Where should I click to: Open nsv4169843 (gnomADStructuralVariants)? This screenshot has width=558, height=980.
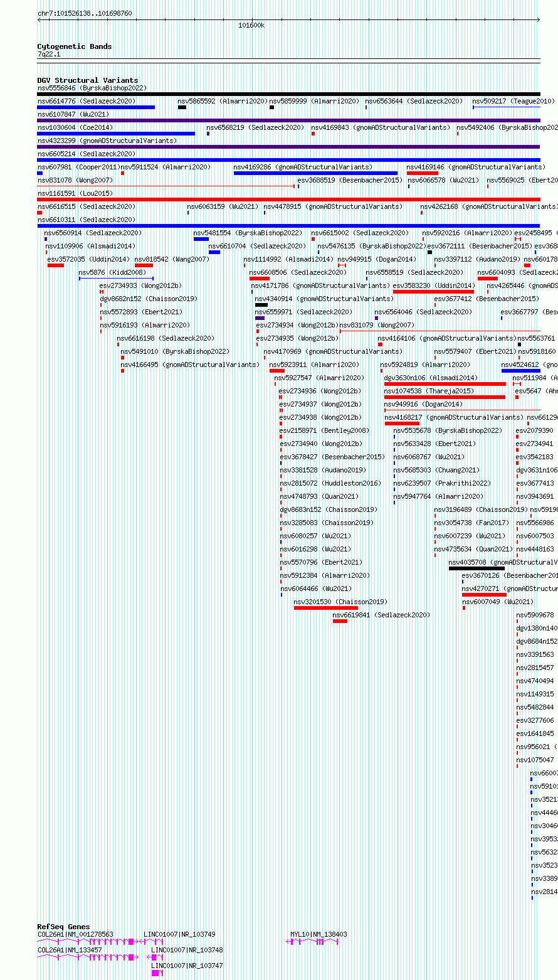click(381, 127)
